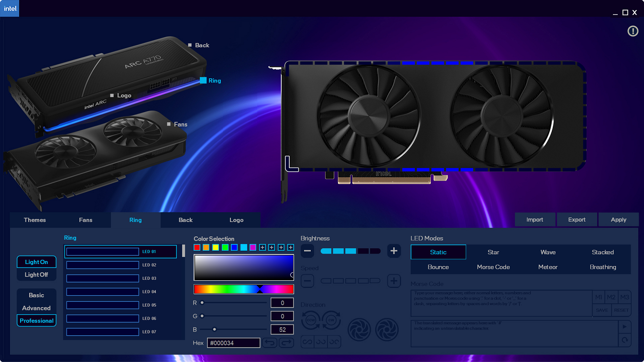The image size is (644, 362).
Task: Click the Morse Code RESET button
Action: [x=622, y=310]
